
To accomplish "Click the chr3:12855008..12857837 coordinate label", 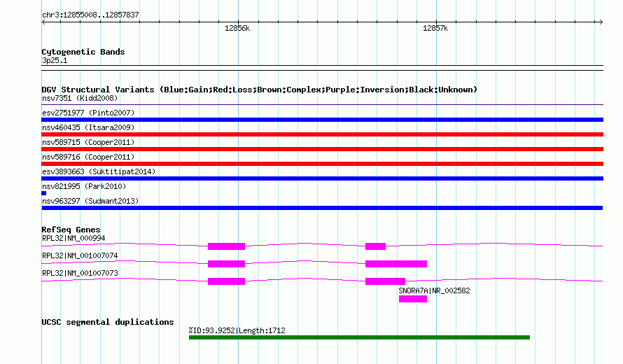I will (90, 15).
